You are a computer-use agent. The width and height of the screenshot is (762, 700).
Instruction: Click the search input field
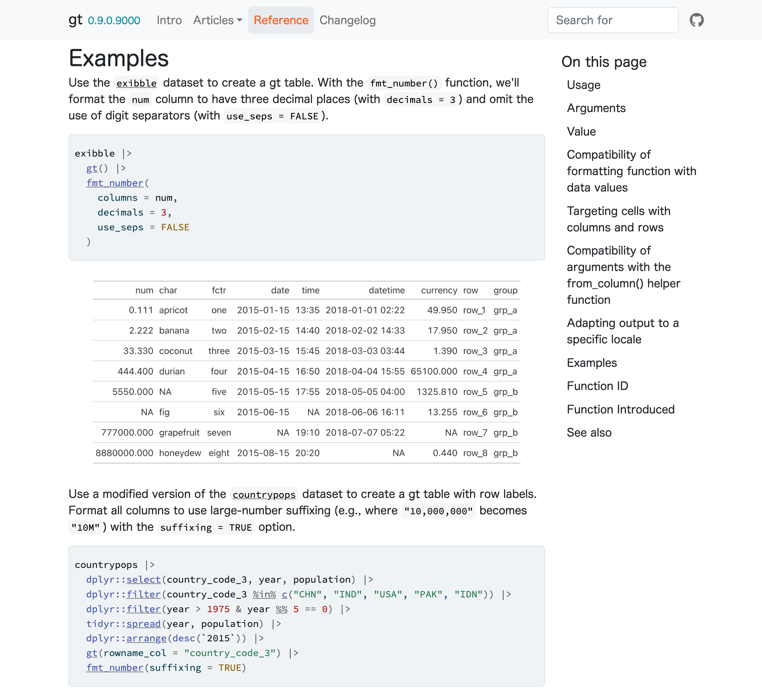coord(613,20)
